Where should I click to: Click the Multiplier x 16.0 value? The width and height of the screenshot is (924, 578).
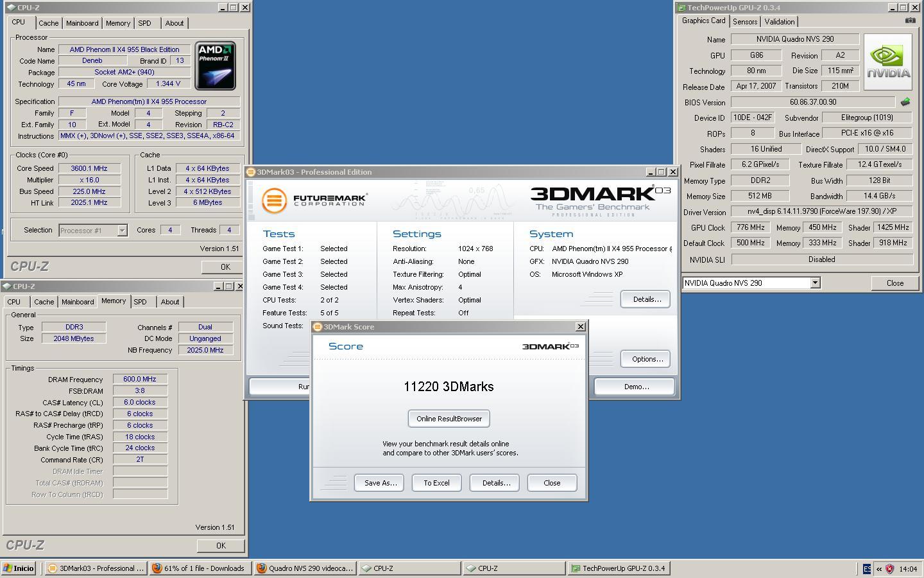pos(89,180)
